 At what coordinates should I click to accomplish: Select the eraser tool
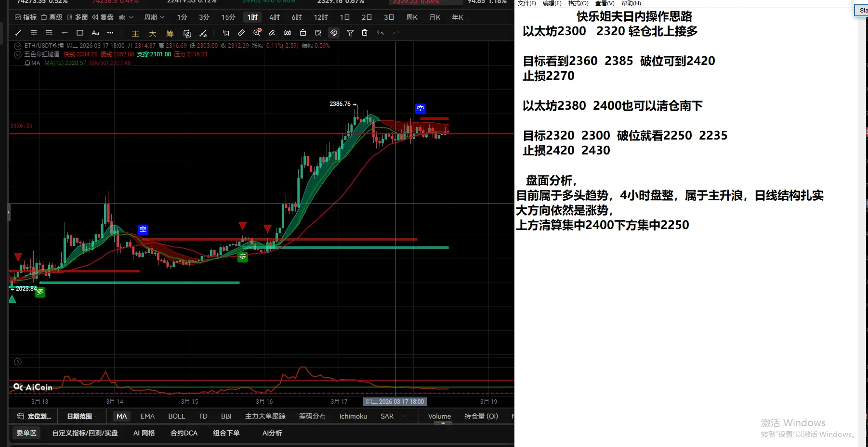pos(272,33)
